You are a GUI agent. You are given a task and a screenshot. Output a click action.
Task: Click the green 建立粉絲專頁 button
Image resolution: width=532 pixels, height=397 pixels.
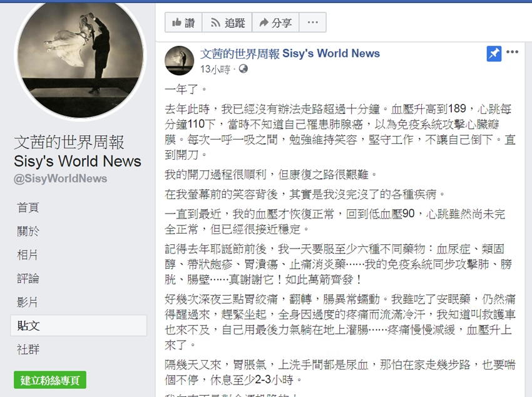point(50,380)
